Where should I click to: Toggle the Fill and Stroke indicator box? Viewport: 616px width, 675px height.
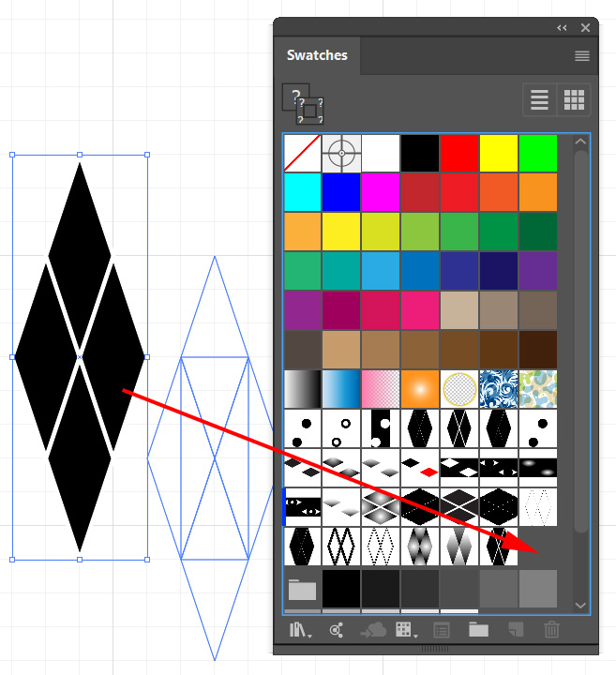click(x=303, y=104)
